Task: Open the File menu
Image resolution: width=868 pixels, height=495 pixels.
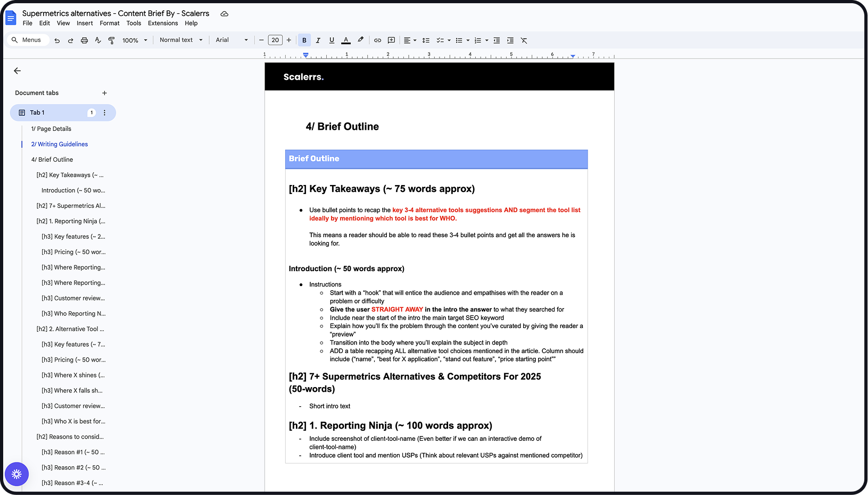Action: (28, 23)
